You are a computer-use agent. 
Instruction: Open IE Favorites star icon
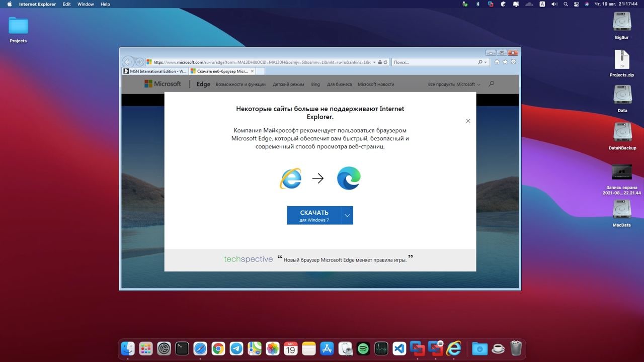click(505, 62)
